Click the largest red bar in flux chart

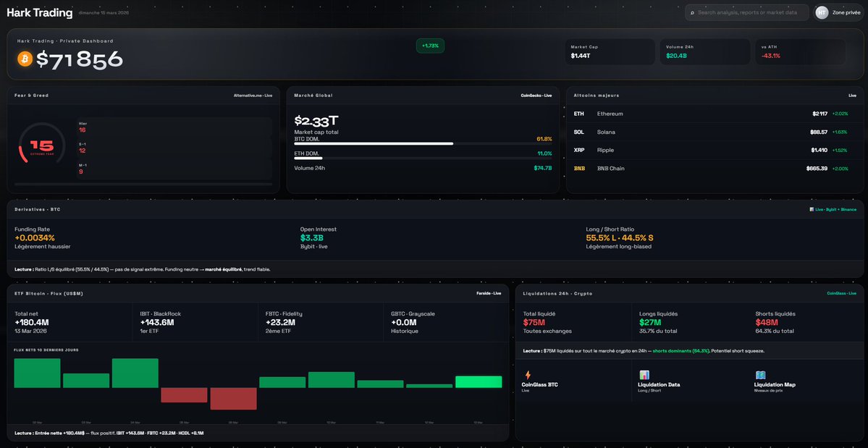coord(233,399)
